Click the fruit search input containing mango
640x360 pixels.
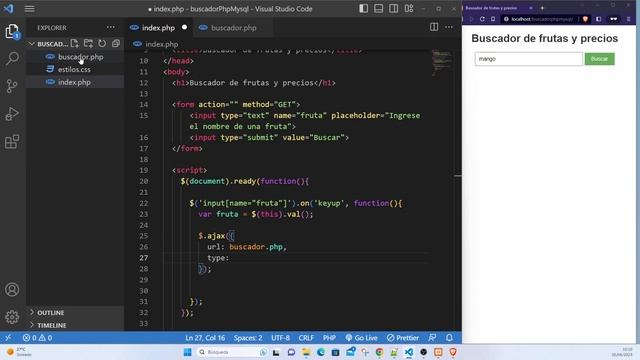pyautogui.click(x=529, y=59)
